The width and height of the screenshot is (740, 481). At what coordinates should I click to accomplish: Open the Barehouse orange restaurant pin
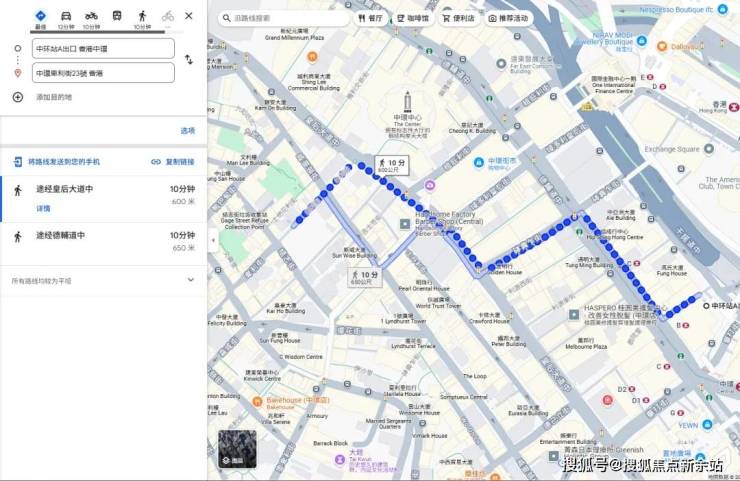coord(257,402)
